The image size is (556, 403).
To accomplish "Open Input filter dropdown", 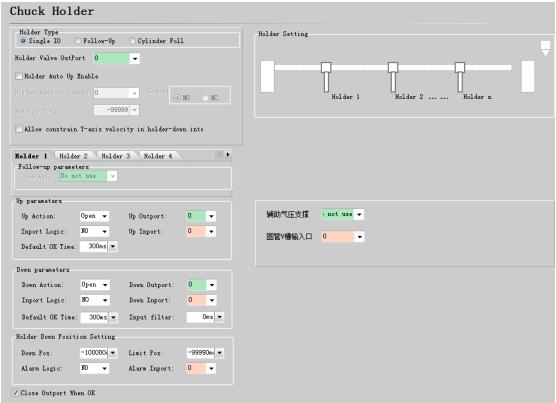I will click(219, 317).
